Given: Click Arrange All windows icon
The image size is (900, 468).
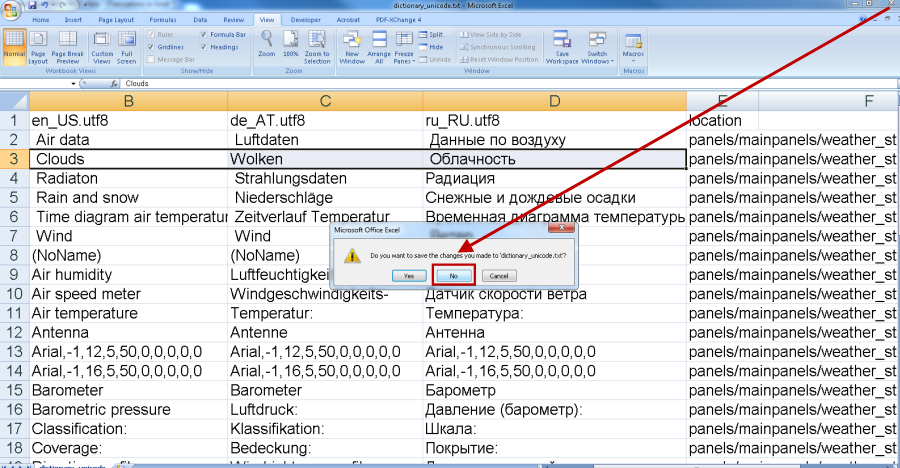Looking at the screenshot, I should point(379,46).
